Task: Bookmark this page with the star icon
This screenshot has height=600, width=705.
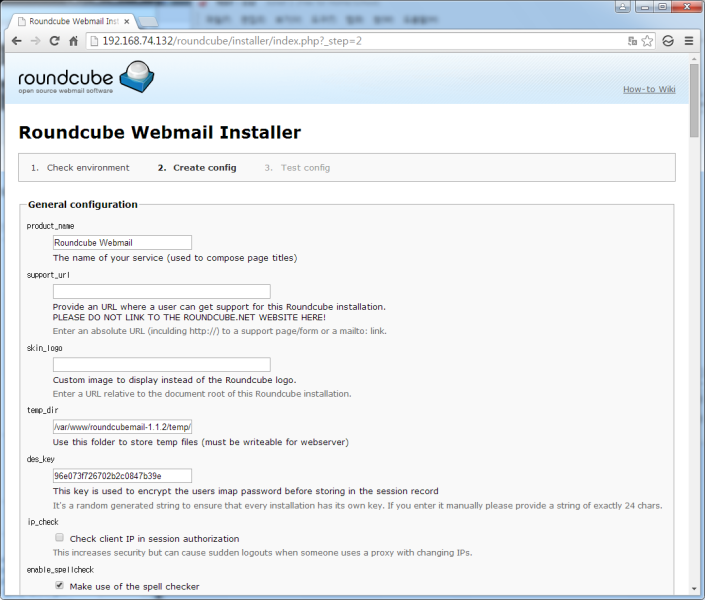Action: pos(647,41)
